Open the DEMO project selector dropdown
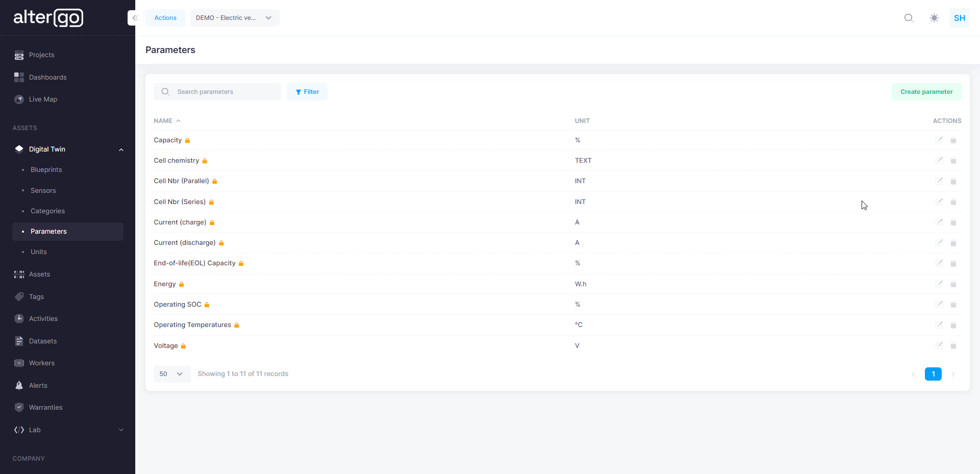This screenshot has width=980, height=474. [234, 18]
